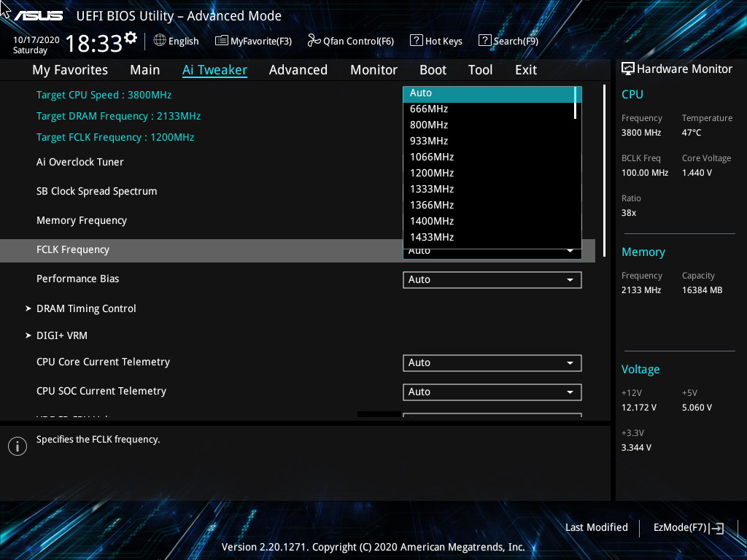Switch to the Main tab
The height and width of the screenshot is (560, 747).
[x=145, y=70]
